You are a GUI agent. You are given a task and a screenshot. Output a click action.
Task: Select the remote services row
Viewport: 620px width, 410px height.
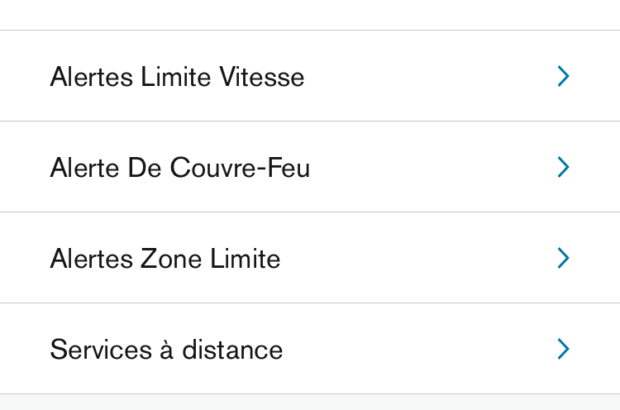click(310, 350)
